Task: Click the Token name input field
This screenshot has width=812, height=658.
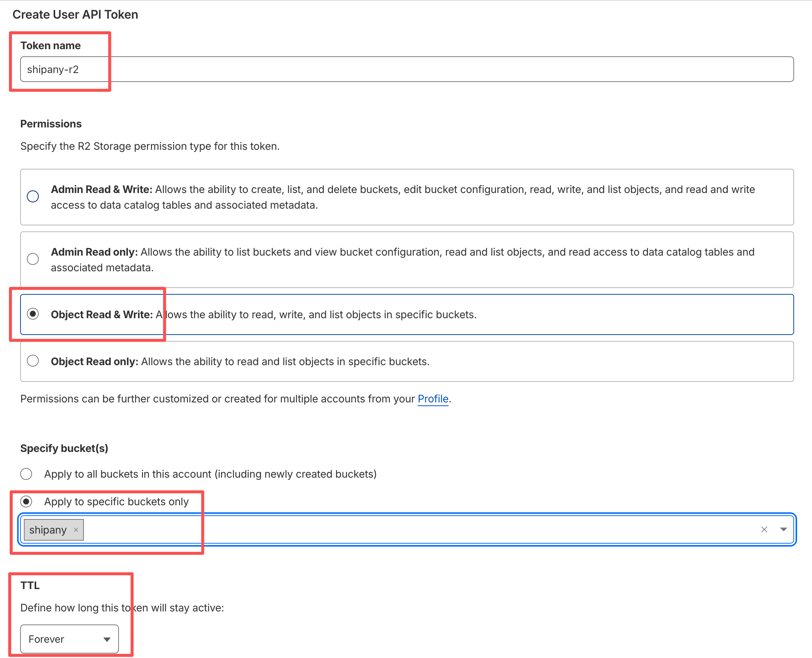Action: click(407, 69)
